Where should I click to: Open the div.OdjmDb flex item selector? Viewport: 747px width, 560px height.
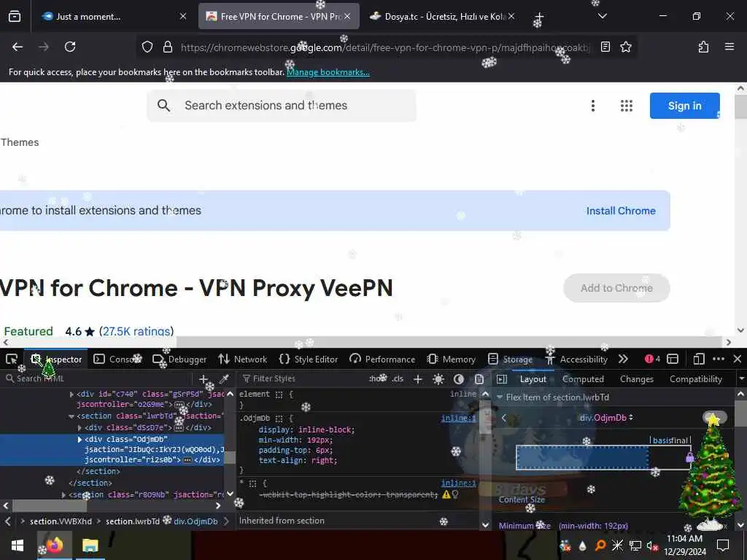click(606, 418)
